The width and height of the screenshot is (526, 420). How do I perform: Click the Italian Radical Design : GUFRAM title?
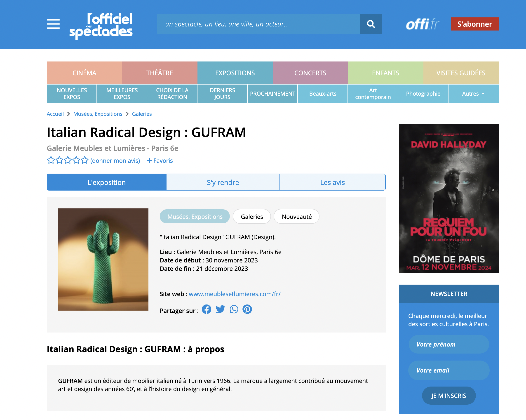point(146,132)
